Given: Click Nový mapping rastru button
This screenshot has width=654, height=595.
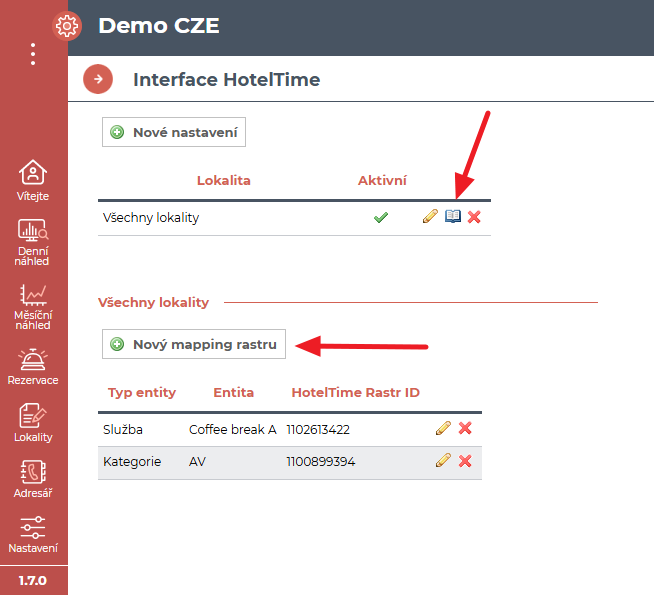Looking at the screenshot, I should [x=194, y=344].
